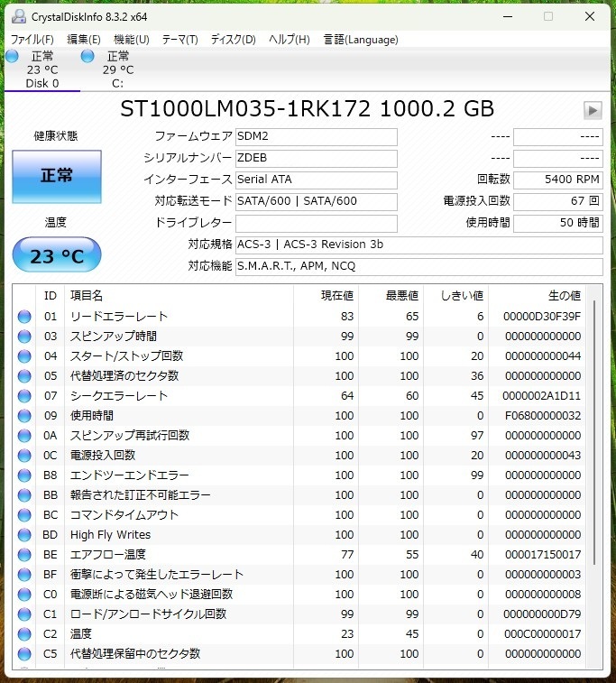616x683 pixels.
Task: Open the 言語(Language) menu
Action: click(x=361, y=40)
